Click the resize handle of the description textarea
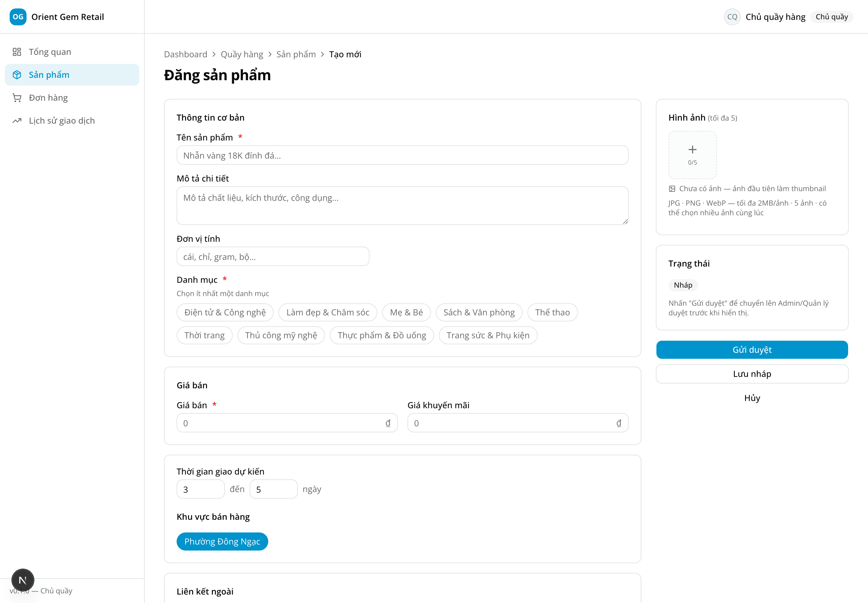The height and width of the screenshot is (603, 868). [x=625, y=222]
